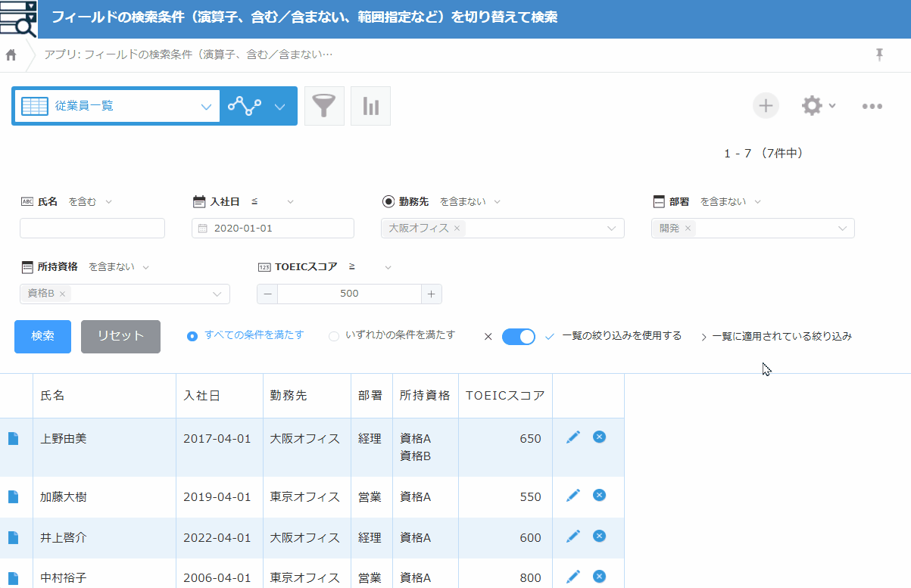911x588 pixels.
Task: Open the three-dot options menu
Action: (x=872, y=107)
